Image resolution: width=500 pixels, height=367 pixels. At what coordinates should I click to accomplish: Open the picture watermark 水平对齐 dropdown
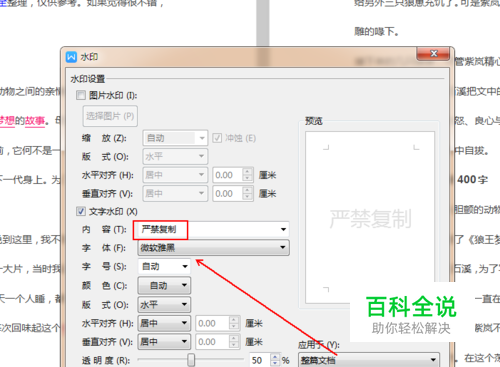click(175, 175)
